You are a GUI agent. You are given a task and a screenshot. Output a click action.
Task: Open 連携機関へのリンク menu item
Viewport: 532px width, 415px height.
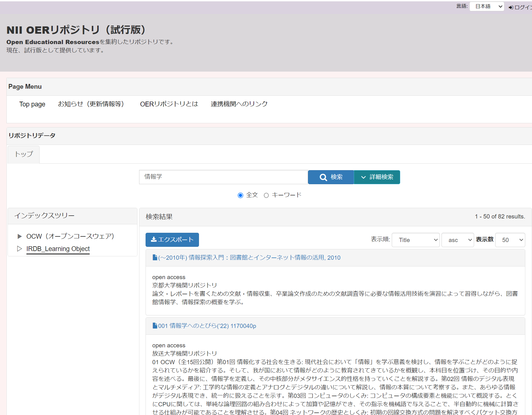pos(239,104)
